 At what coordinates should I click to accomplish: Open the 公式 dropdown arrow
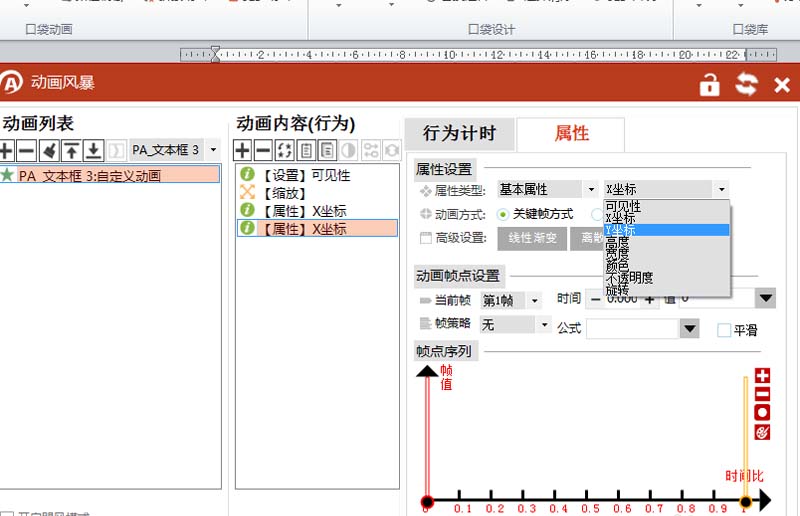coord(689,329)
